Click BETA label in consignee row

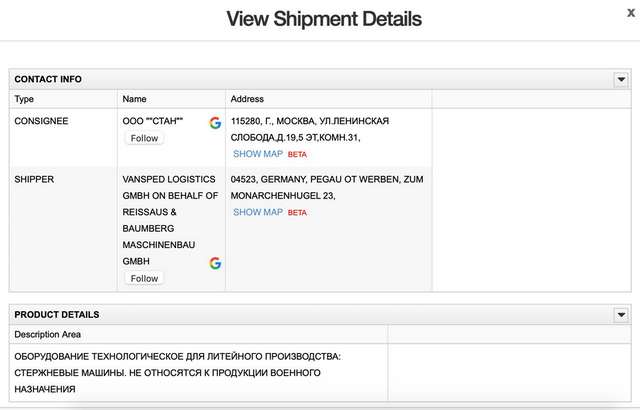[297, 155]
